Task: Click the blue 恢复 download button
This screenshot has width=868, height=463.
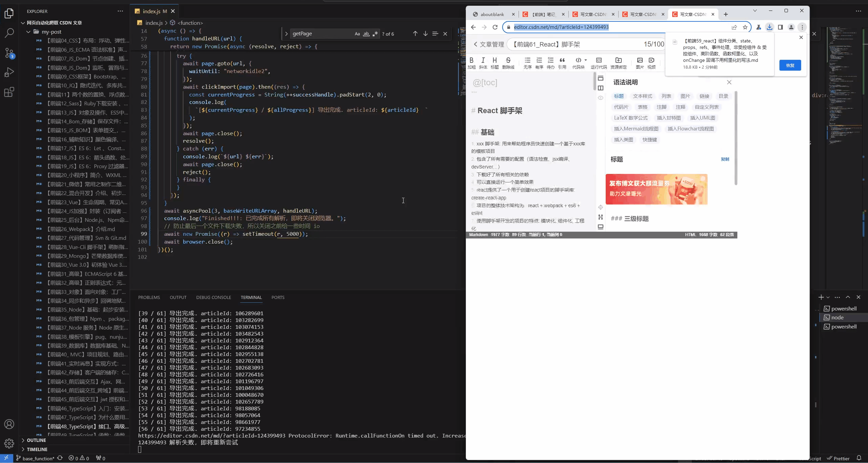Action: coord(790,65)
